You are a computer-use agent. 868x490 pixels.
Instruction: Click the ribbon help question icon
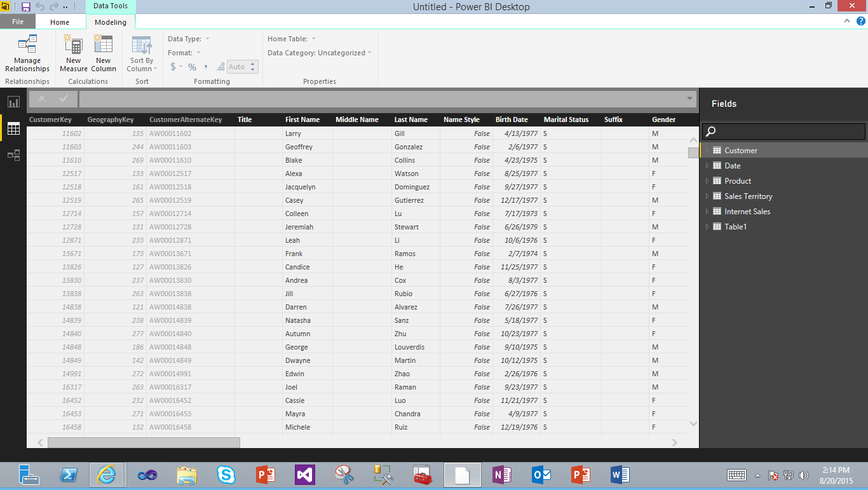click(x=860, y=21)
